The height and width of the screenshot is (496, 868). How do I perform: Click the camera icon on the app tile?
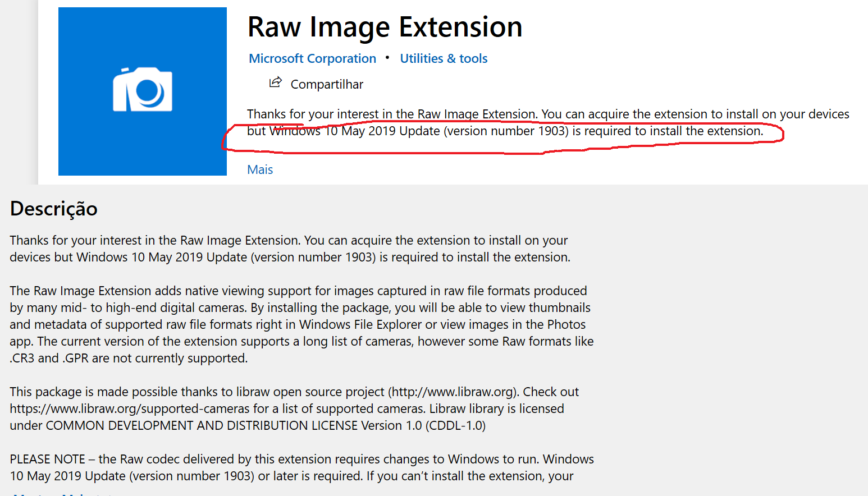(x=143, y=90)
